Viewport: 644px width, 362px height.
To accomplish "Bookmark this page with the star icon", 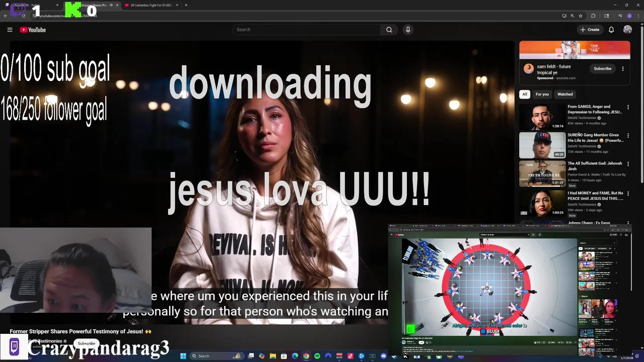I will (x=581, y=16).
